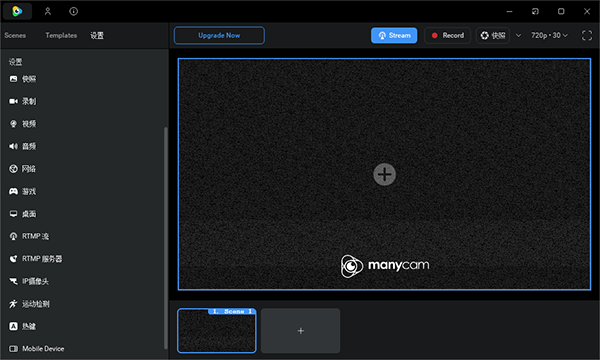
Task: Add a video source with center plus
Action: [385, 174]
